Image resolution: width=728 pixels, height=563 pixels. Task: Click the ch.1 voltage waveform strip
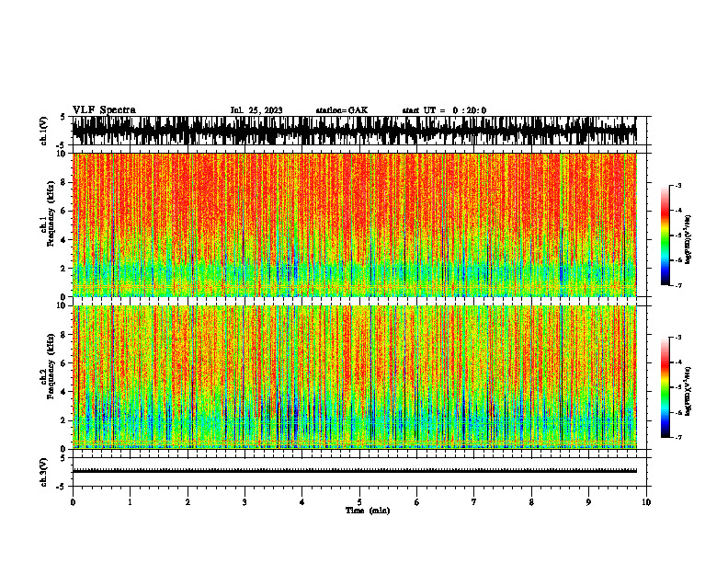point(354,131)
